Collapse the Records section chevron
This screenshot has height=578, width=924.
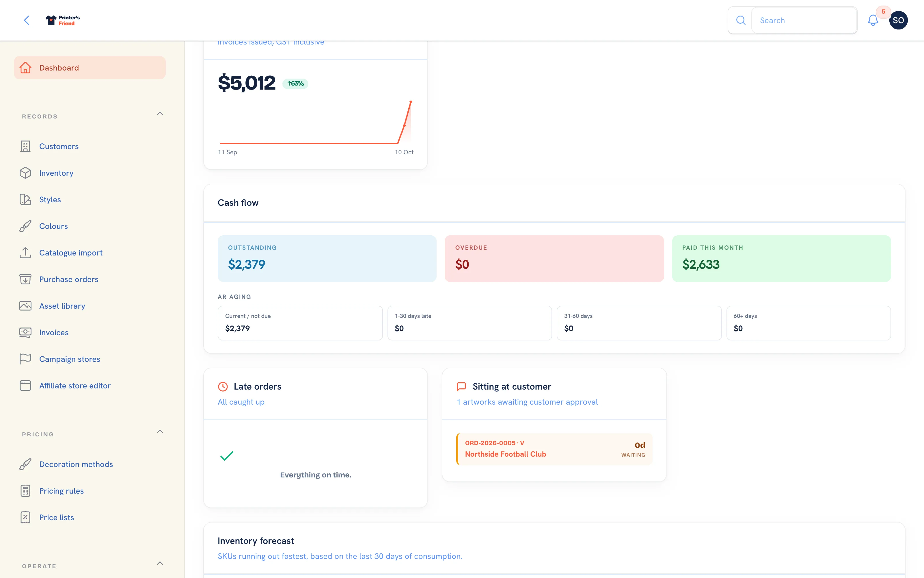(160, 114)
